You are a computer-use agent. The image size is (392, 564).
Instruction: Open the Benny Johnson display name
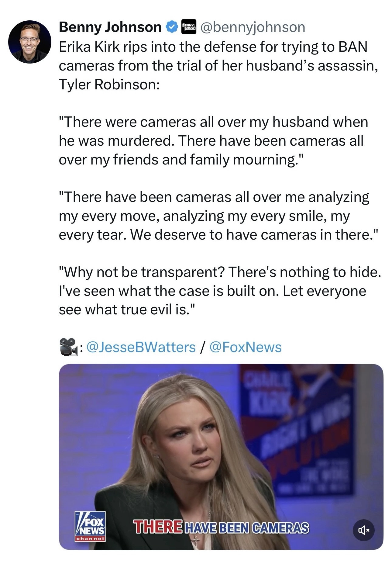point(110,27)
